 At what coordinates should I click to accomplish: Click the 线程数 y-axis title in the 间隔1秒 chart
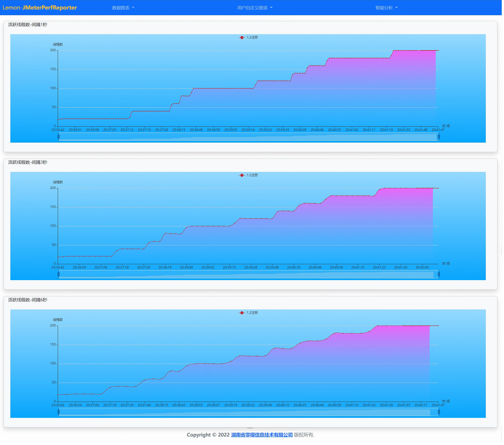(58, 45)
